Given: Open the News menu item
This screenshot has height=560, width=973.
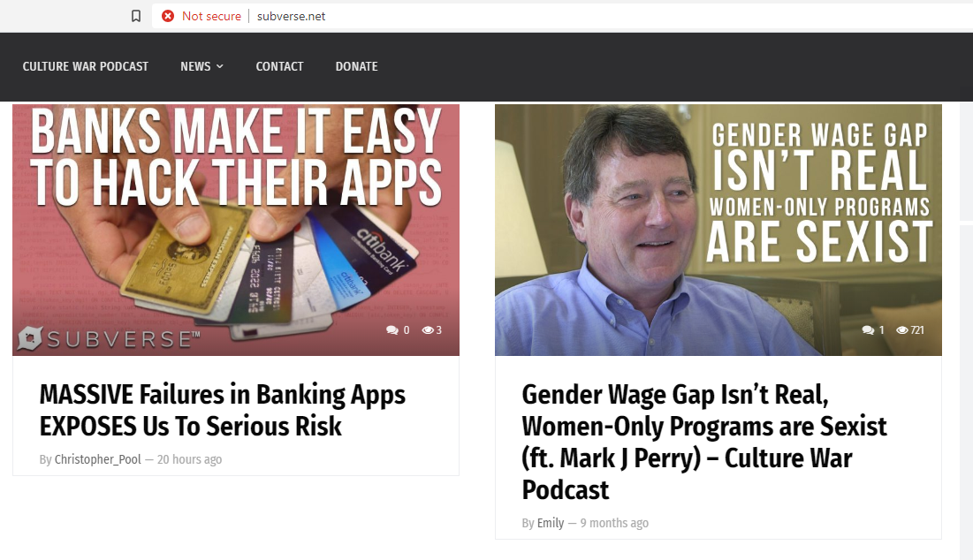Looking at the screenshot, I should [x=195, y=66].
